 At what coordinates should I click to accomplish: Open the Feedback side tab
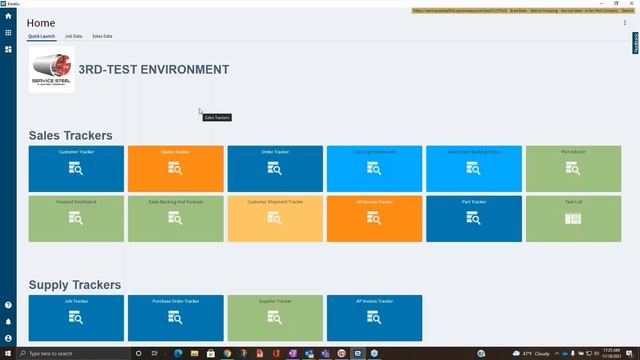click(x=636, y=43)
